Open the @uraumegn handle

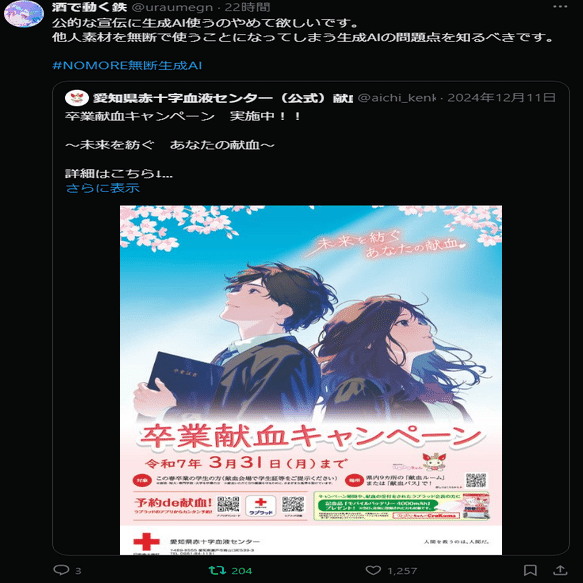coord(172,7)
